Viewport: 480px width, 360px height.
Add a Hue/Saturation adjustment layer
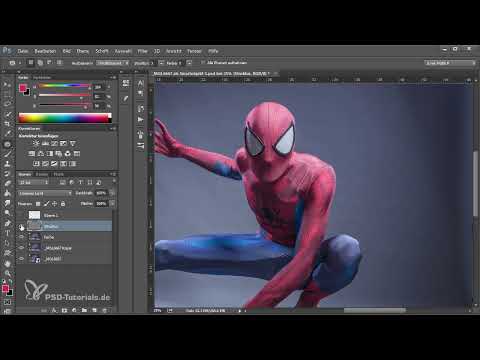[32, 154]
